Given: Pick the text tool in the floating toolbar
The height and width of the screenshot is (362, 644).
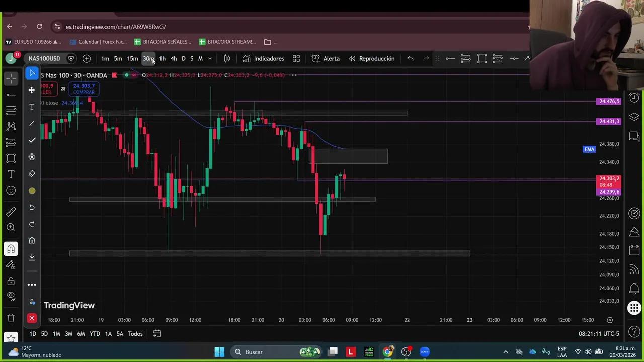Looking at the screenshot, I should pyautogui.click(x=32, y=107).
